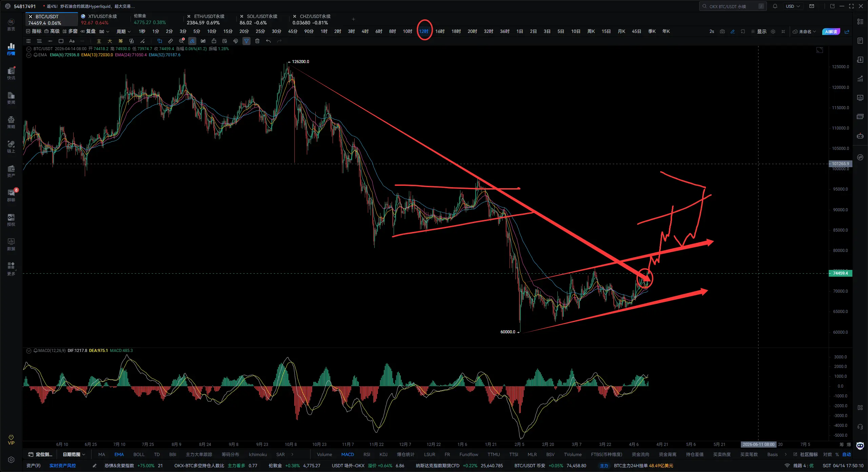Open the 群聊 group chat sidebar icon
The image size is (868, 472).
click(11, 195)
